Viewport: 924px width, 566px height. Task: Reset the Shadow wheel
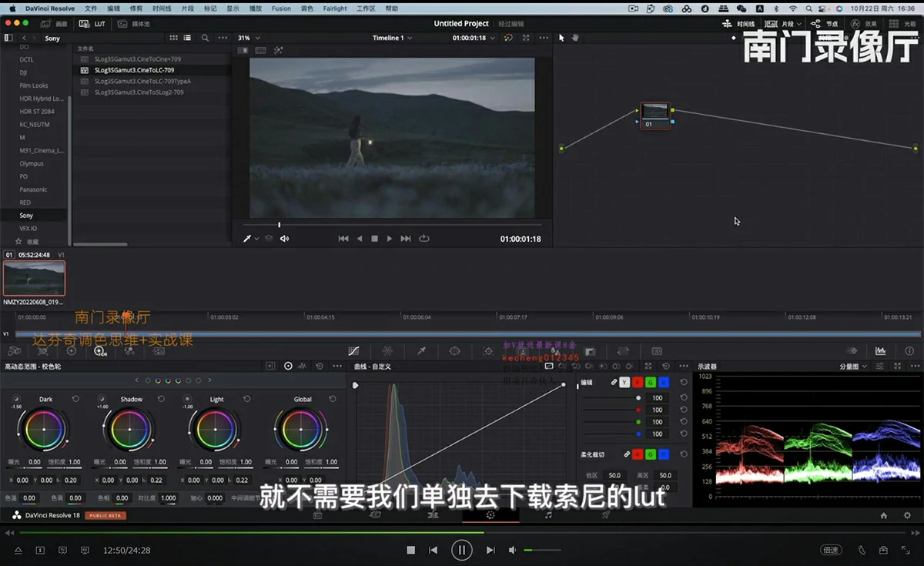[161, 399]
